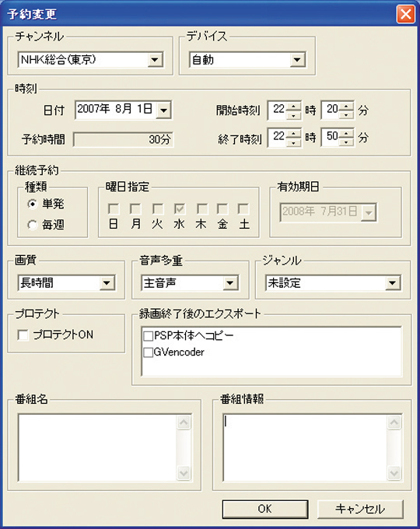Open the 日付 date picker dropdown
The image size is (420, 529).
pyautogui.click(x=163, y=110)
